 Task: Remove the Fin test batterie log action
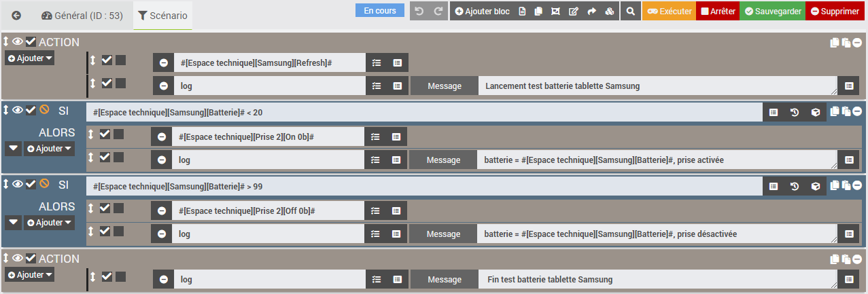click(163, 280)
